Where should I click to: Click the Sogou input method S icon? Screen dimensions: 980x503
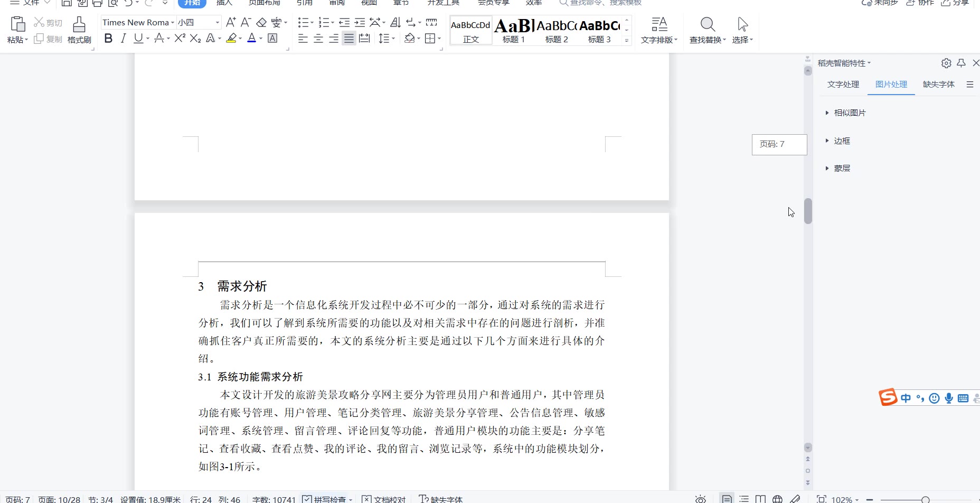tap(888, 397)
